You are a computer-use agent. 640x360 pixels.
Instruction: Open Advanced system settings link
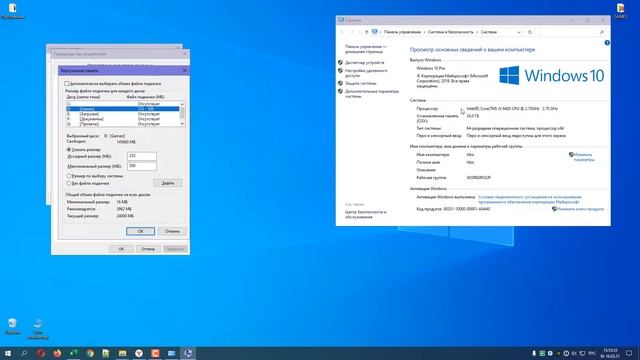pyautogui.click(x=372, y=94)
